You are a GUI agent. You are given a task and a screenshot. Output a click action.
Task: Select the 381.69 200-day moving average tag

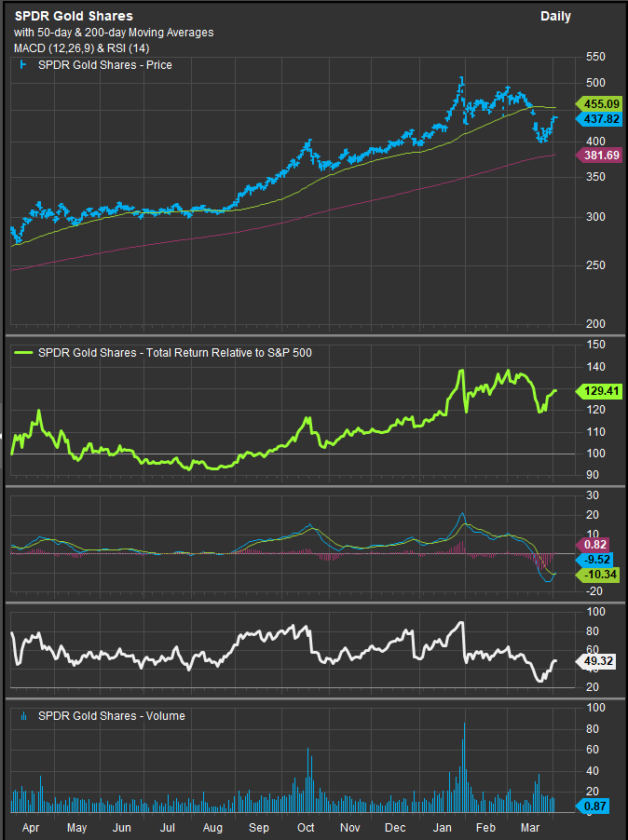599,156
